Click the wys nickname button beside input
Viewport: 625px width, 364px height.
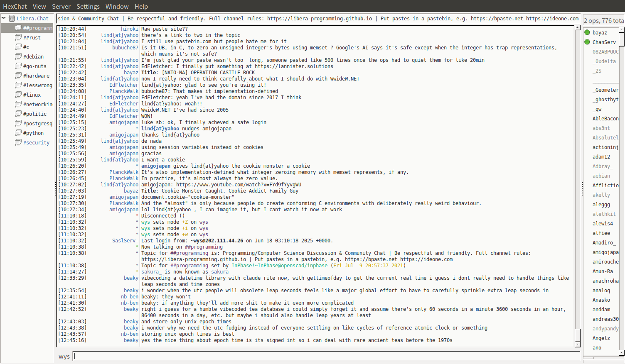click(x=64, y=357)
